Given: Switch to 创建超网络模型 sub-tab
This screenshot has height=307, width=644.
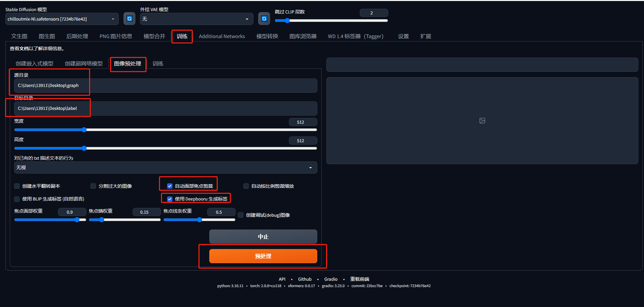Looking at the screenshot, I should (84, 63).
